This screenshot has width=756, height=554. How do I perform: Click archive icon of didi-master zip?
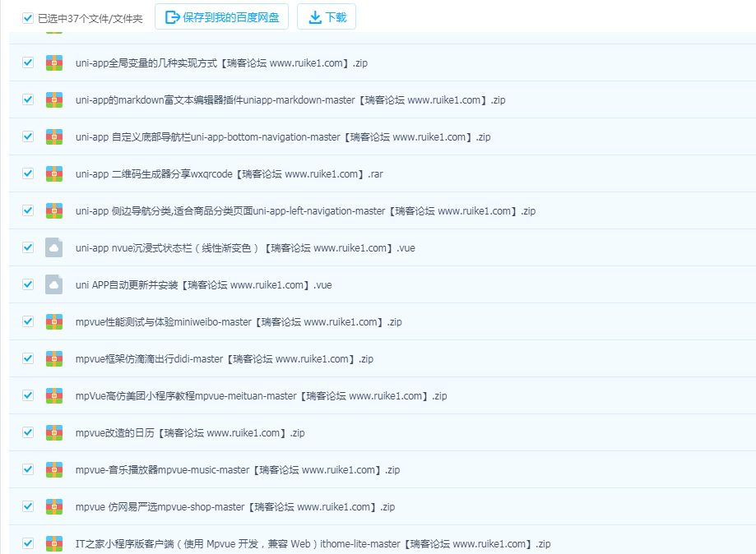tap(54, 358)
